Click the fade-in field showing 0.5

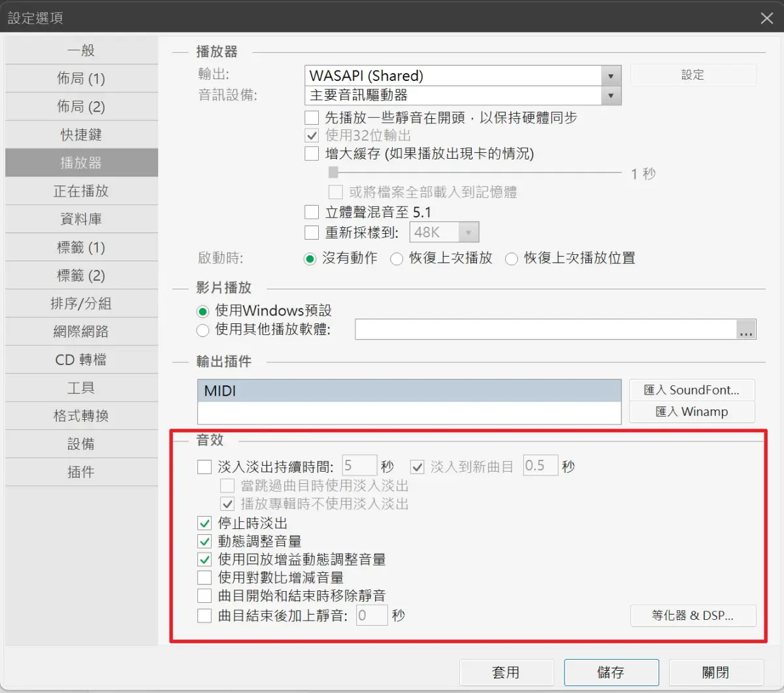pos(540,466)
